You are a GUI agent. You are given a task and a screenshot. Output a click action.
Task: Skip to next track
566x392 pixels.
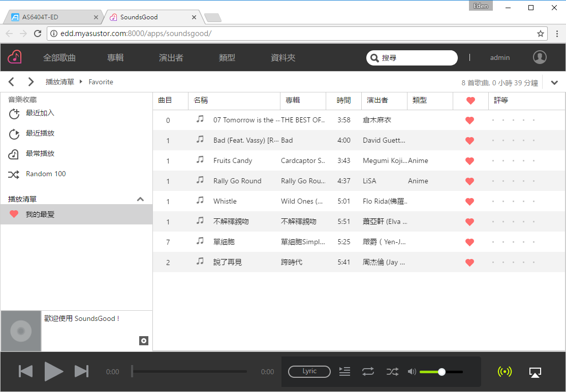coord(81,372)
